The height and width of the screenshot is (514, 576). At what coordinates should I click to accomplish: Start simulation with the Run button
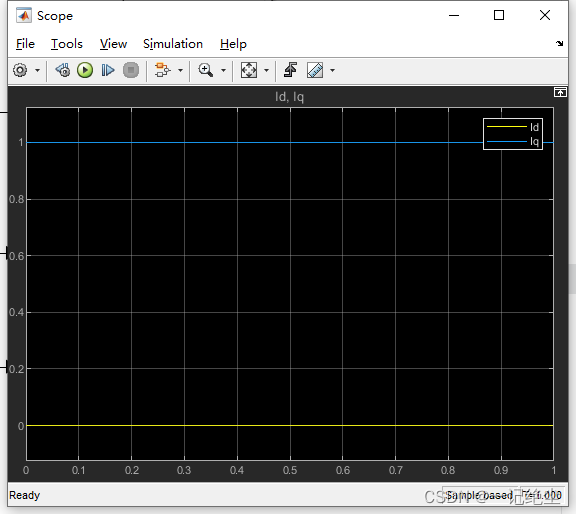[x=85, y=70]
